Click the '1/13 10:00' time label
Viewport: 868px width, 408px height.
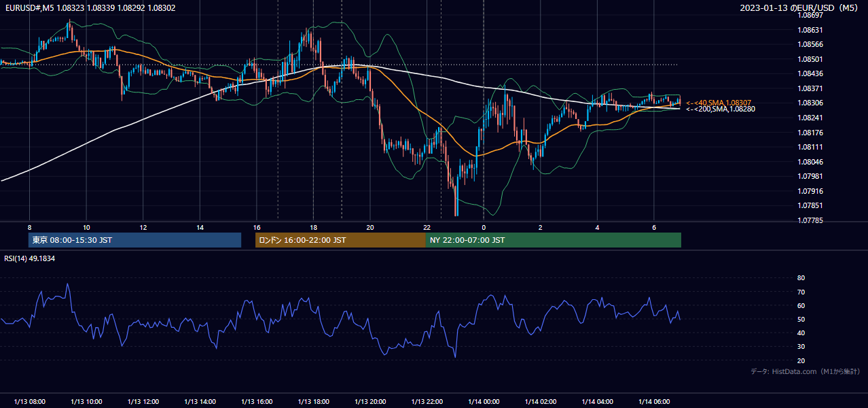pyautogui.click(x=86, y=402)
